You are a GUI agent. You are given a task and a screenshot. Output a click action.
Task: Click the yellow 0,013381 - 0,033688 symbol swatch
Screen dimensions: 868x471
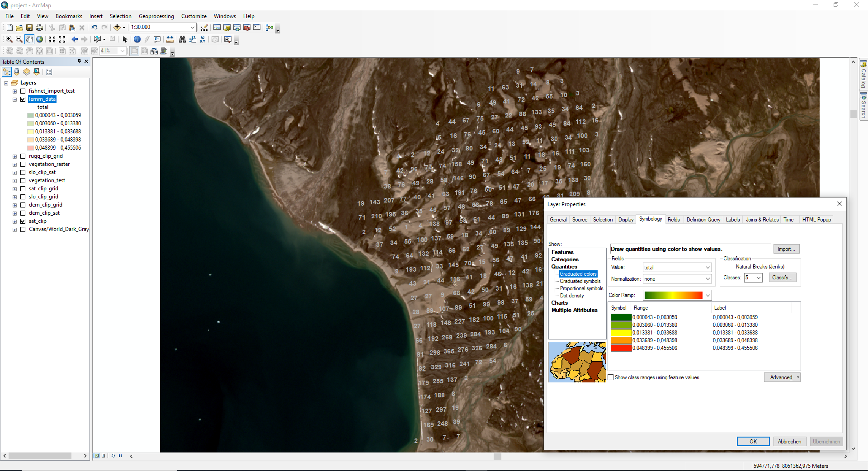coord(621,333)
